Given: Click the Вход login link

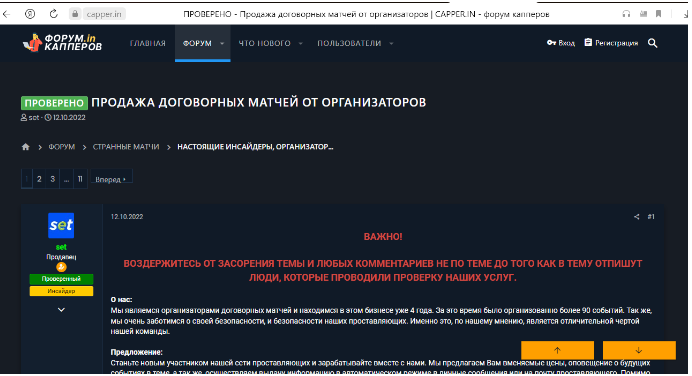Looking at the screenshot, I should click(561, 43).
